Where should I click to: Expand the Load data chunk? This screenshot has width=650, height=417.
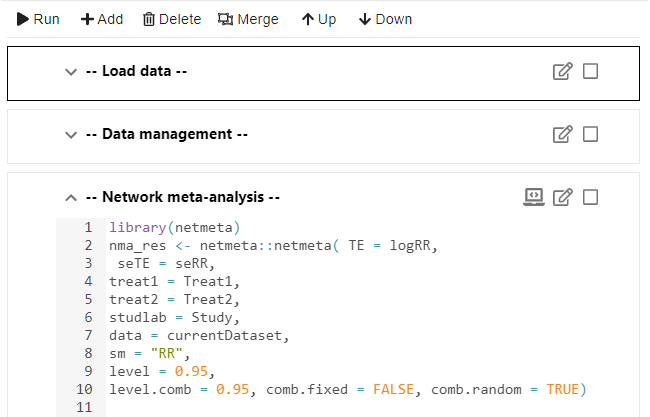point(71,72)
